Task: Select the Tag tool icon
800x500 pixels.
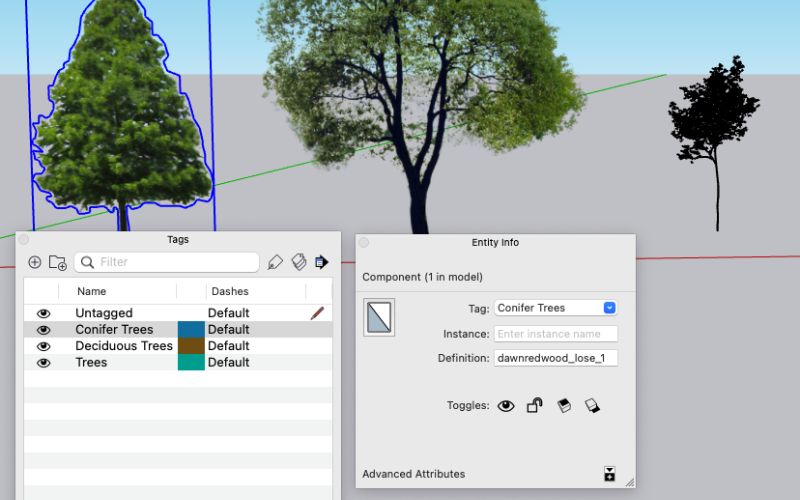Action: [x=276, y=262]
